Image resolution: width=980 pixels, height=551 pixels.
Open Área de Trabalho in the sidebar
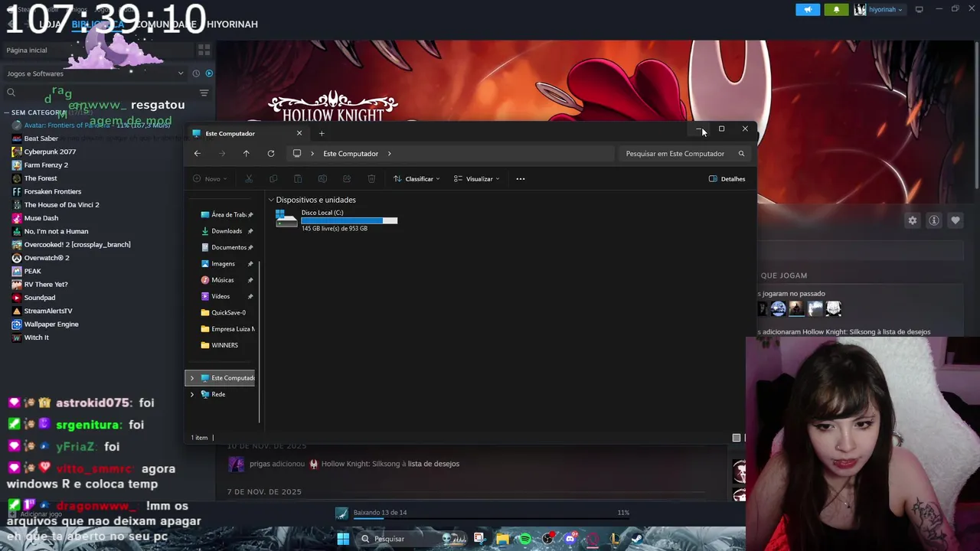(227, 215)
